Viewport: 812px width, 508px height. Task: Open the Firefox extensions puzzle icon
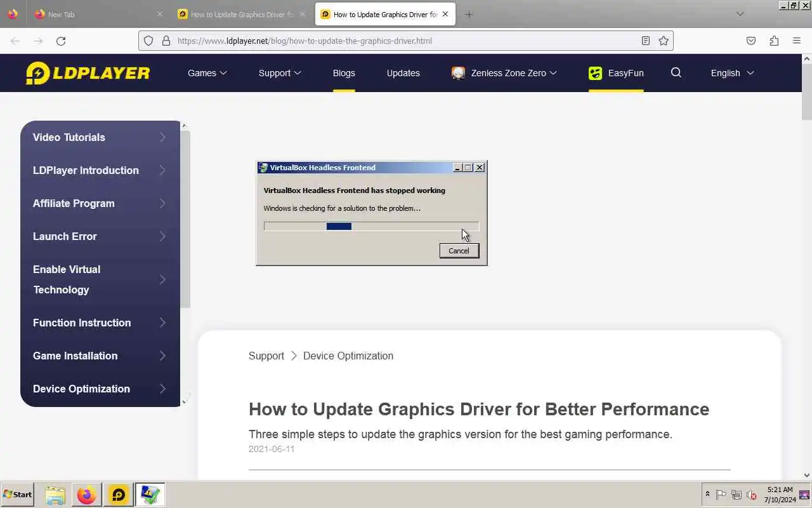[x=774, y=41]
